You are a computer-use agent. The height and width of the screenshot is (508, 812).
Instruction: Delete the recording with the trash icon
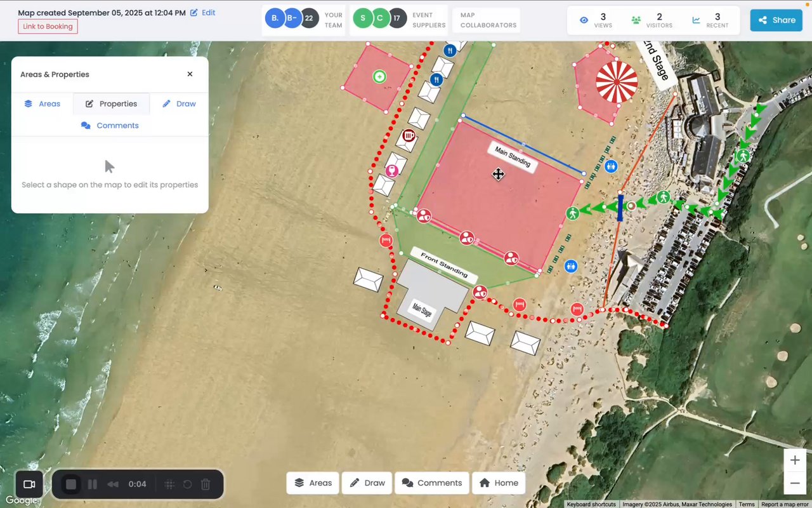point(206,485)
